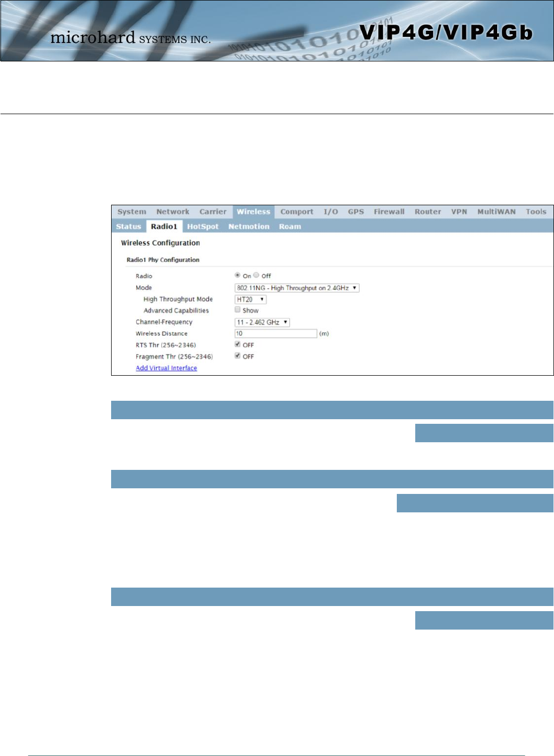Open the Comport menu tab
Viewport: 554px width, 756px height.
click(x=297, y=212)
